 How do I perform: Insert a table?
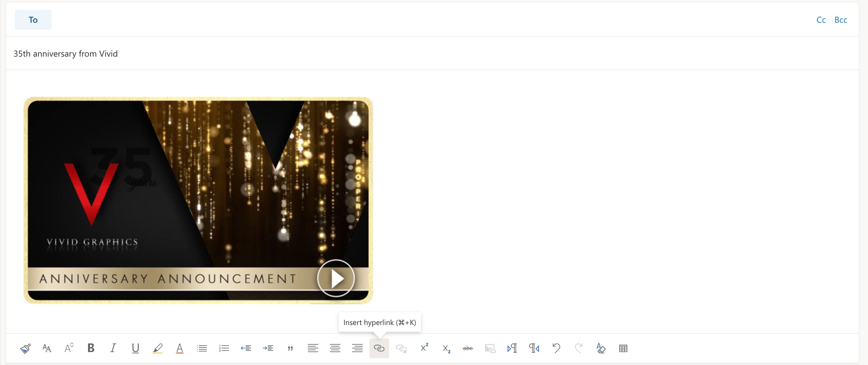623,348
